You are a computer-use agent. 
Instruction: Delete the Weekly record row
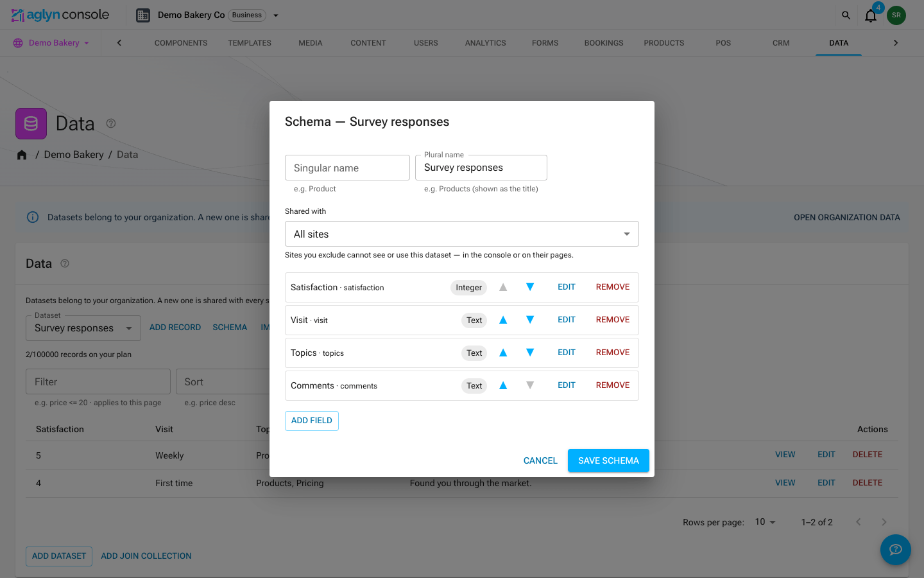pyautogui.click(x=868, y=455)
